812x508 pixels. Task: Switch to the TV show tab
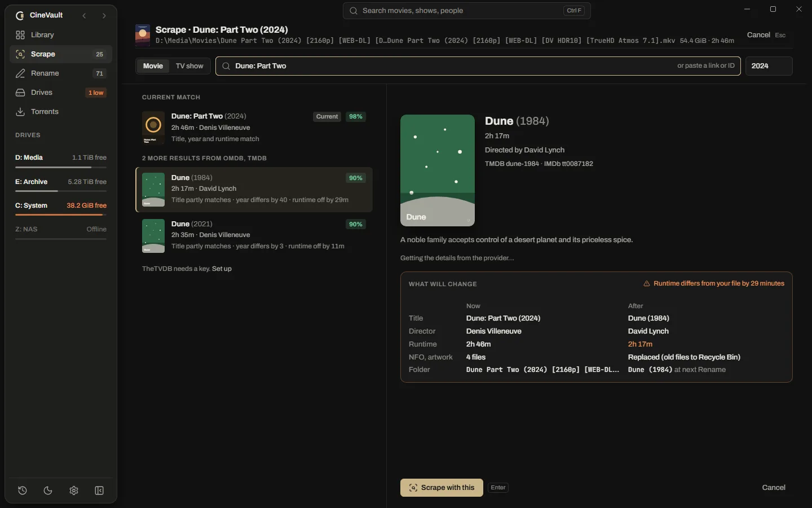pyautogui.click(x=189, y=66)
